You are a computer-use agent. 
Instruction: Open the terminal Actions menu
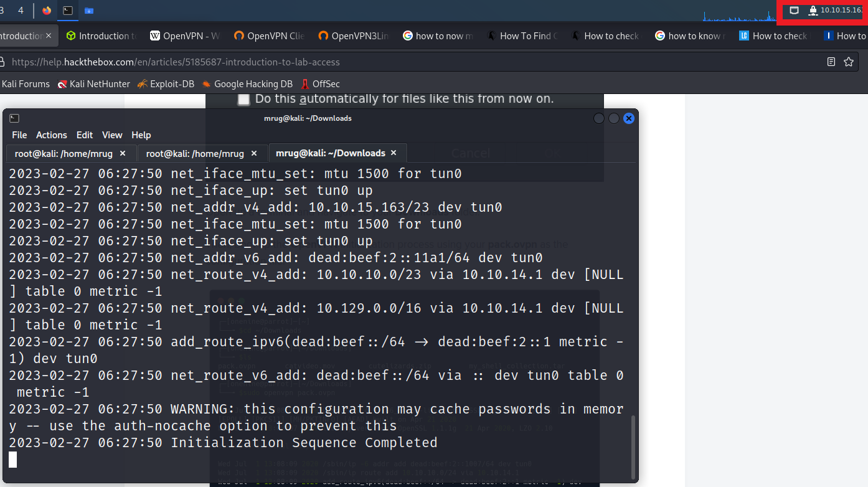click(x=51, y=135)
